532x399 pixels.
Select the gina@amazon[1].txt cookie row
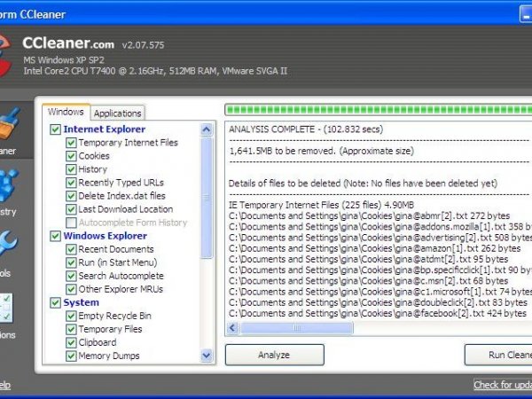(x=374, y=248)
